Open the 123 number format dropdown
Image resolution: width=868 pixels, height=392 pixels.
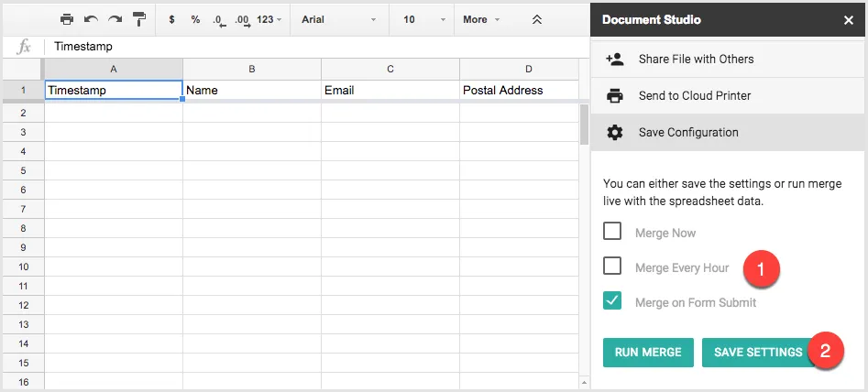269,19
